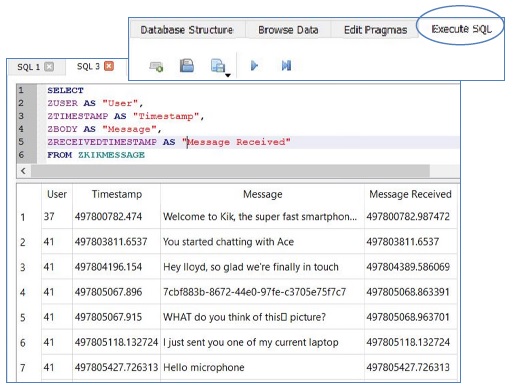Viewport: 521px width, 388px height.
Task: Click the SELECT keyword on line 1
Action: coord(65,90)
